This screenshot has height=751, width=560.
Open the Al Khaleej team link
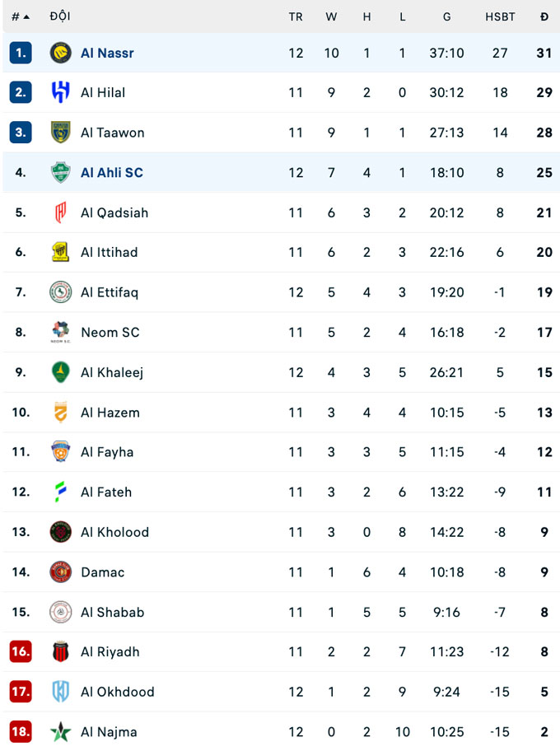tap(112, 372)
